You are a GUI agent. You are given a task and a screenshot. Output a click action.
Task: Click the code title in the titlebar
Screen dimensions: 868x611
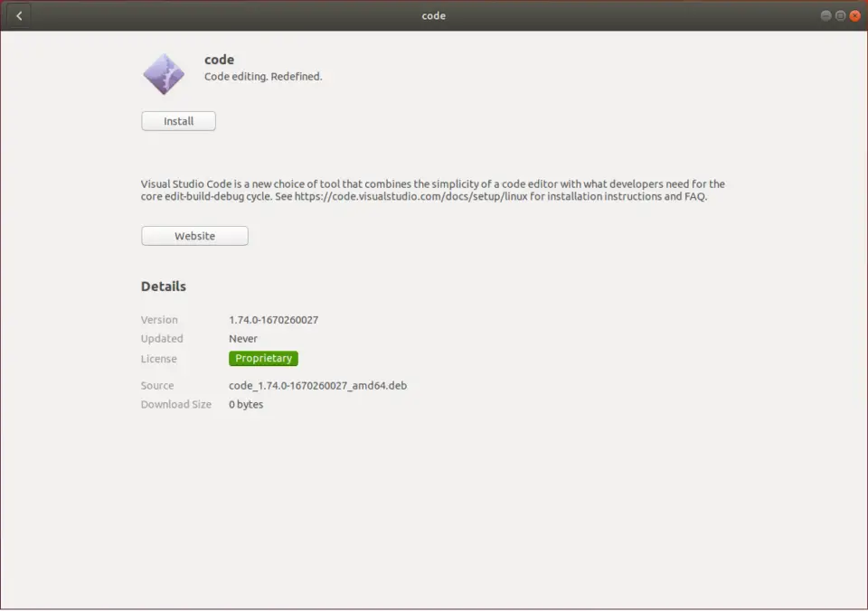click(433, 15)
